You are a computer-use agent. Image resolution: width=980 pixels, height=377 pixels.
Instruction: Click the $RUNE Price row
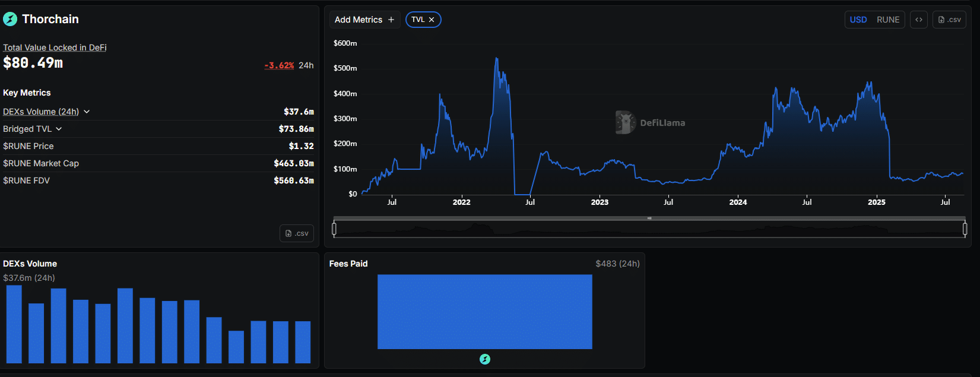[158, 146]
